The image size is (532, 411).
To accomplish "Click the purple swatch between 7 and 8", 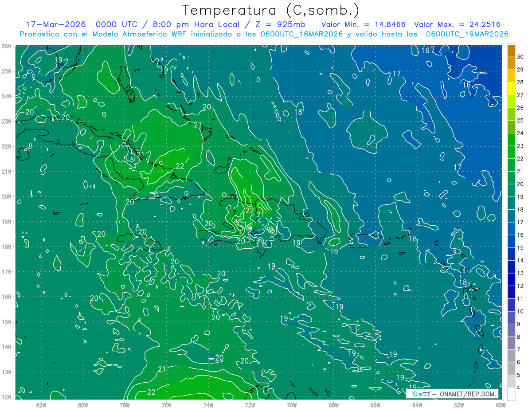I will tap(511, 343).
